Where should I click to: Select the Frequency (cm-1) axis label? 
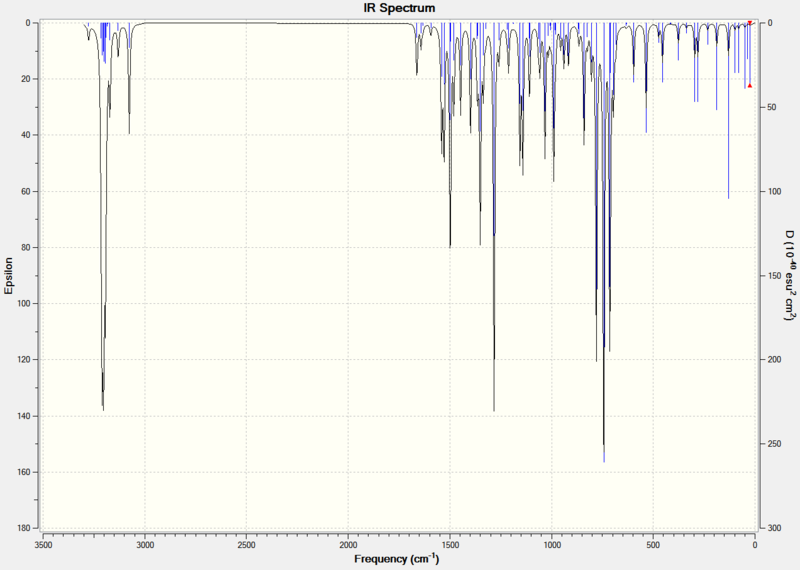coord(396,558)
